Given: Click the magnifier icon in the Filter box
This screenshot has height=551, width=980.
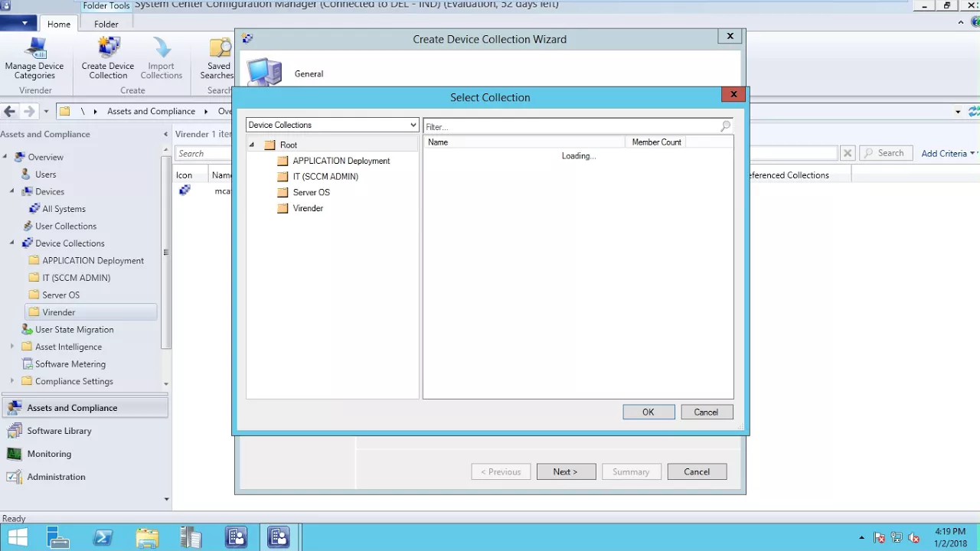Looking at the screenshot, I should point(725,126).
